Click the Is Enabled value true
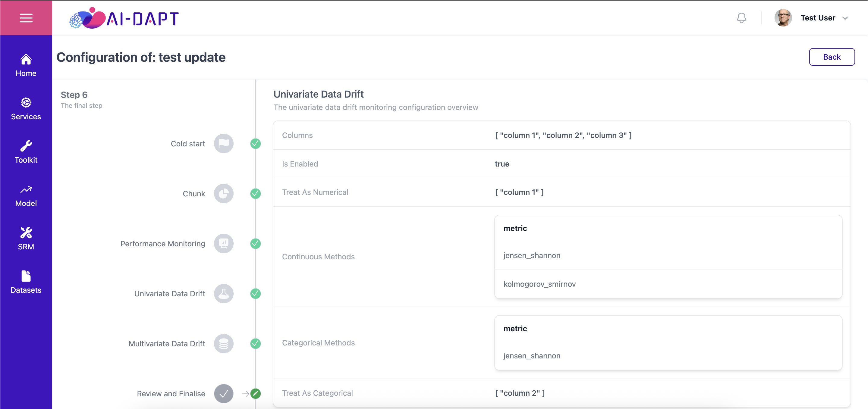The image size is (868, 409). [502, 164]
